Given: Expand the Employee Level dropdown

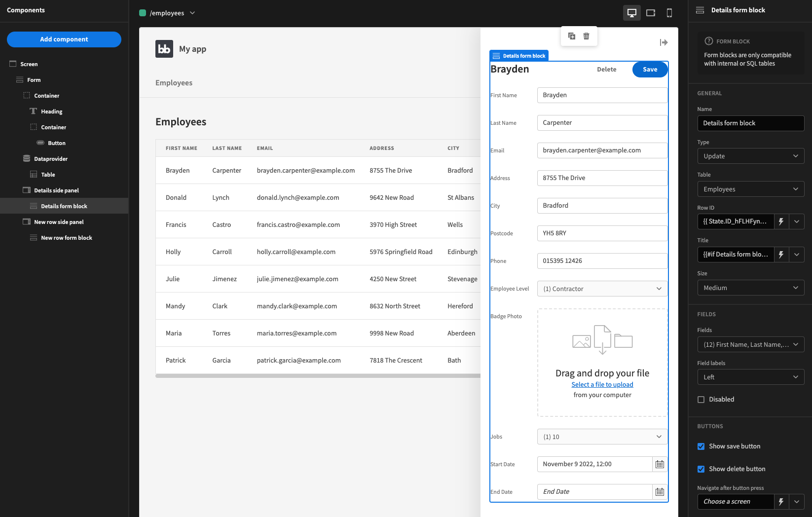Looking at the screenshot, I should coord(602,289).
